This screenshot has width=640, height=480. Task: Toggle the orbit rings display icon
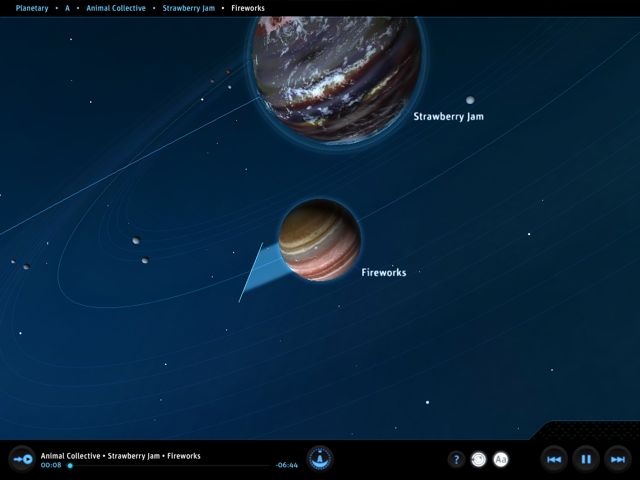(x=478, y=460)
